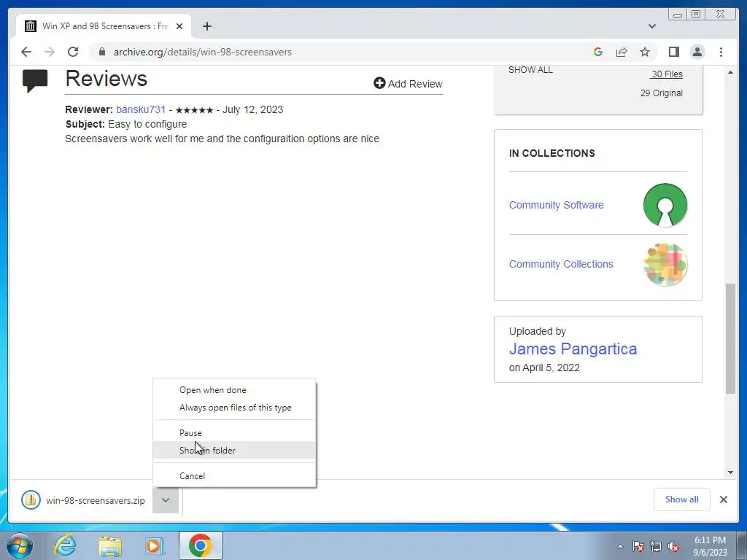Image resolution: width=747 pixels, height=560 pixels.
Task: Click the Chrome taskbar button
Action: click(201, 545)
